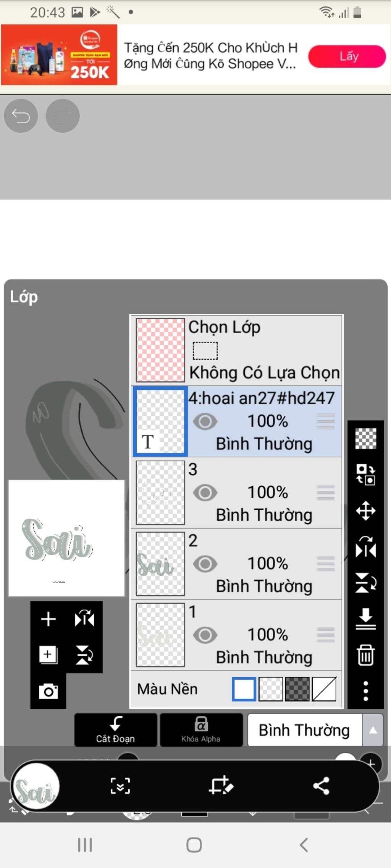
Task: Tap the Soii canvas preview thumbnail
Action: 66,538
